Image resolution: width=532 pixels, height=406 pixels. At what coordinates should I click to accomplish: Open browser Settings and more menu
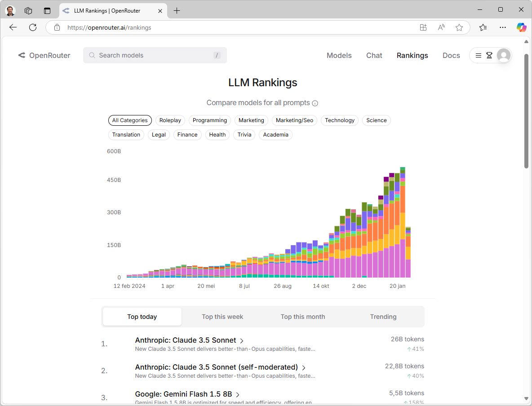(x=503, y=27)
